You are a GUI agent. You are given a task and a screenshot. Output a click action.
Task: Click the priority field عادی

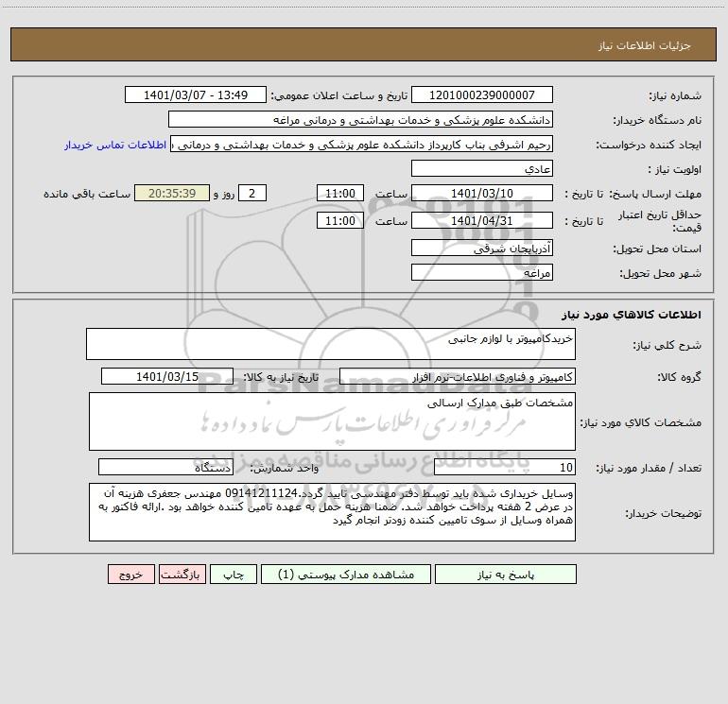point(482,169)
